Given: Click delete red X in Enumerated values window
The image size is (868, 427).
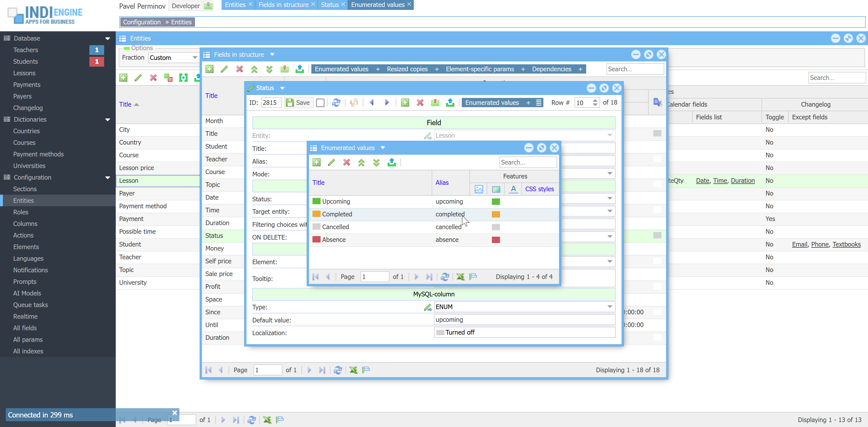Looking at the screenshot, I should 346,163.
